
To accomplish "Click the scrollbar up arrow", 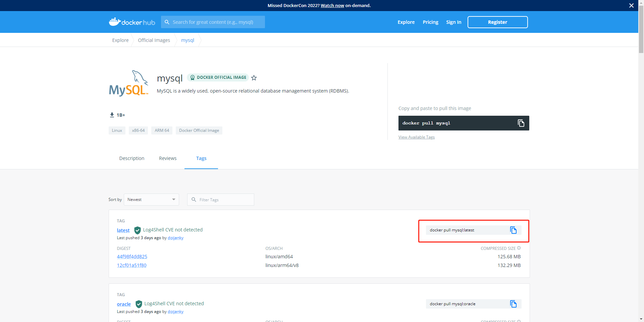I will pyautogui.click(x=641, y=3).
